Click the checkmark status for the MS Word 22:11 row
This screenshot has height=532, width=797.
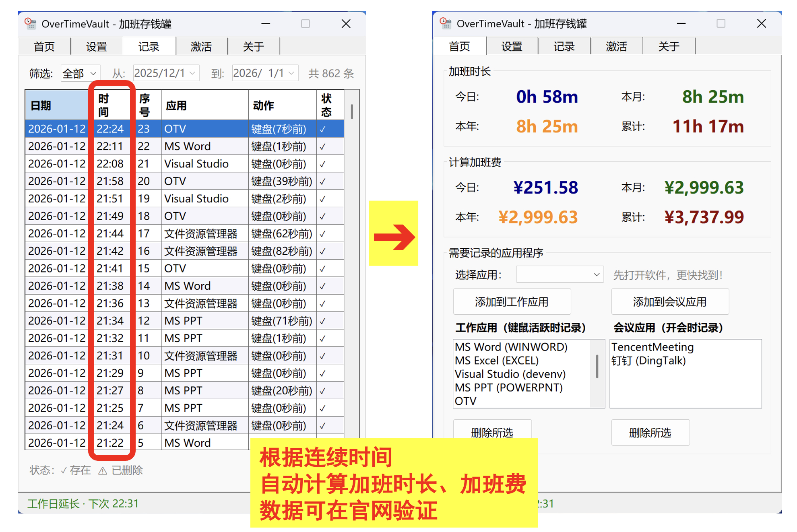[322, 146]
